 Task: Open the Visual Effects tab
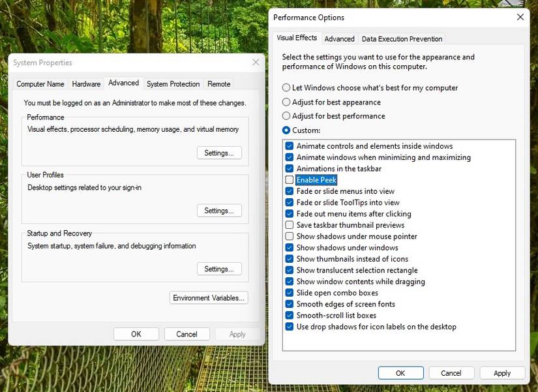(297, 38)
